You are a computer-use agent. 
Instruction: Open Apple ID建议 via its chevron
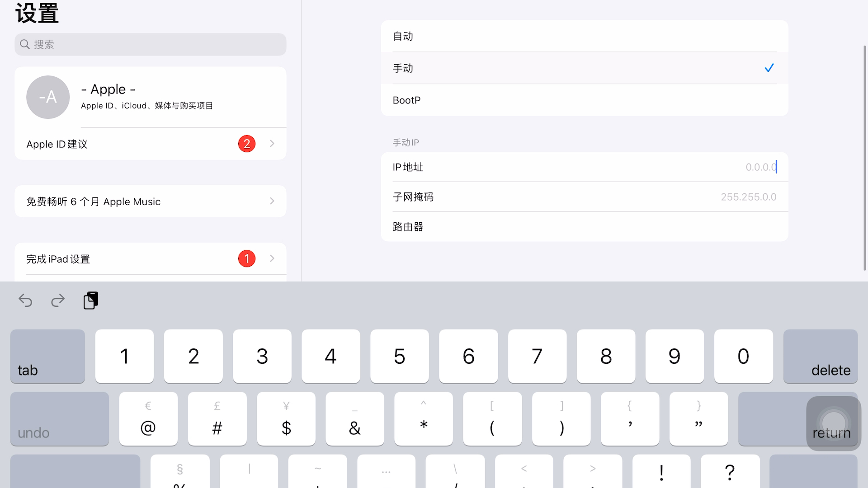[272, 144]
